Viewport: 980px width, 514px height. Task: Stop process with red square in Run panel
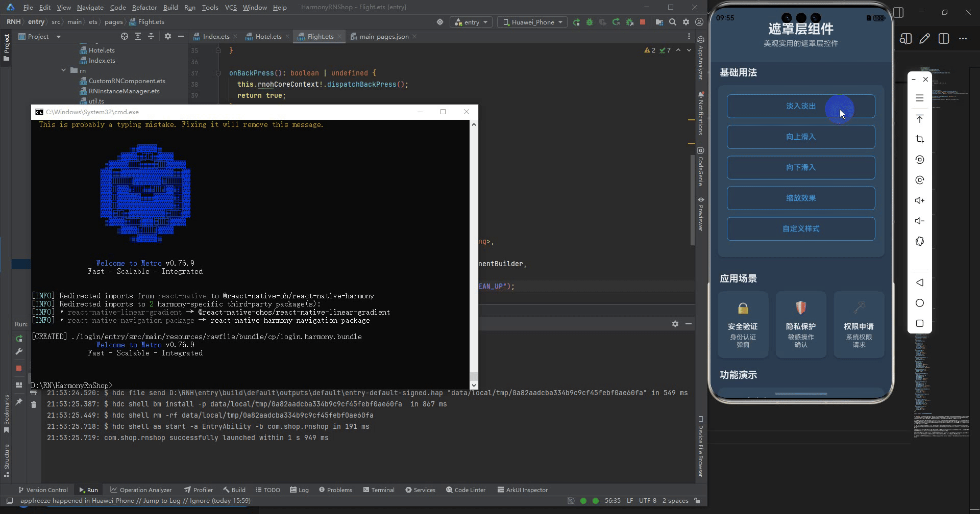pyautogui.click(x=19, y=368)
